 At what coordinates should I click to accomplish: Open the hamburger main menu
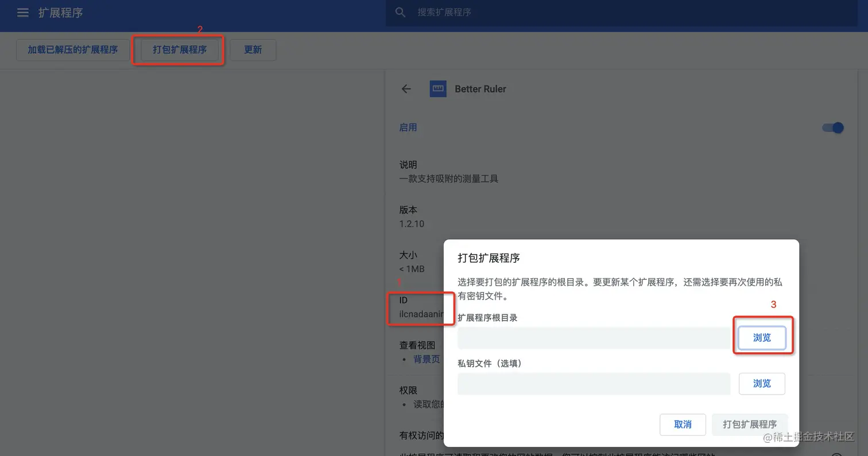(23, 13)
